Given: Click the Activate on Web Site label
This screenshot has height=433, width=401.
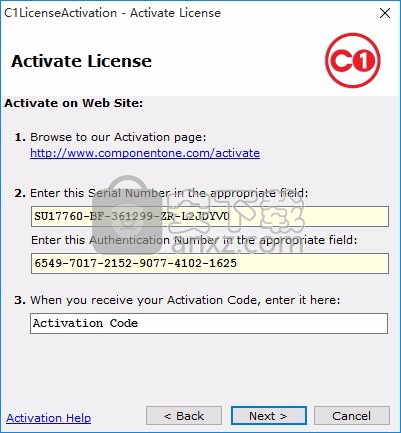Looking at the screenshot, I should (x=74, y=103).
